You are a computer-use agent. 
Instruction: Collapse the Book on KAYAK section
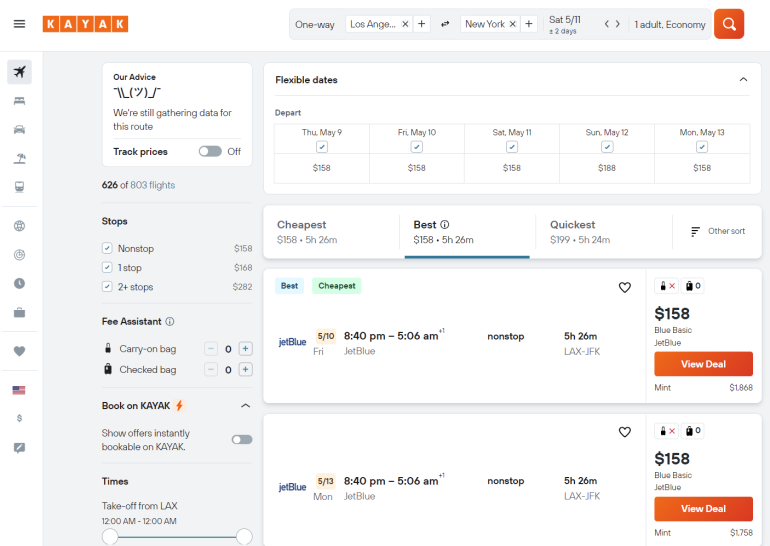click(x=245, y=406)
